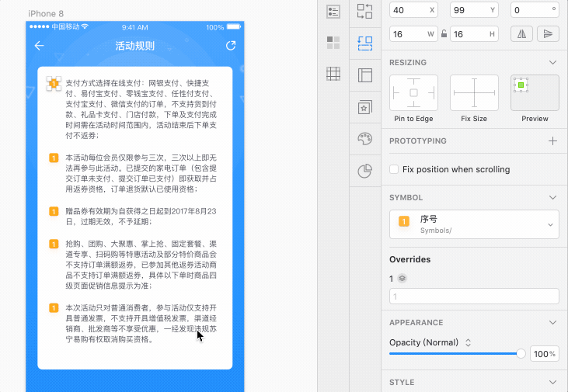
Task: Click the starred symbol icon in sidebar
Action: (x=364, y=107)
